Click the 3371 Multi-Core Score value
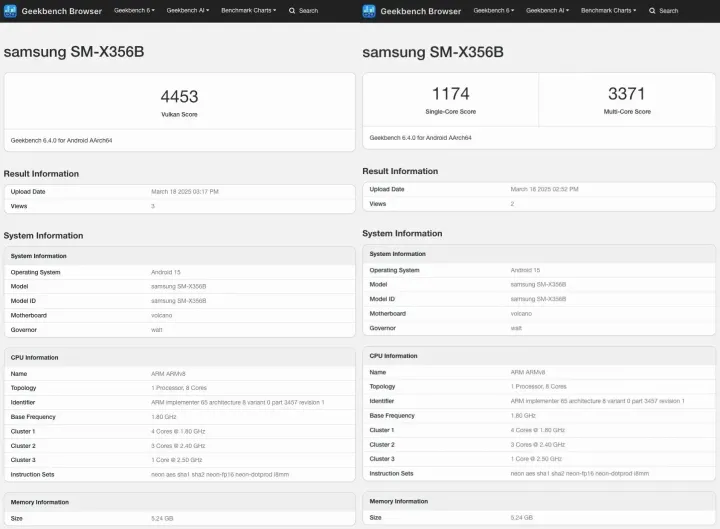The height and width of the screenshot is (529, 720). (x=627, y=94)
